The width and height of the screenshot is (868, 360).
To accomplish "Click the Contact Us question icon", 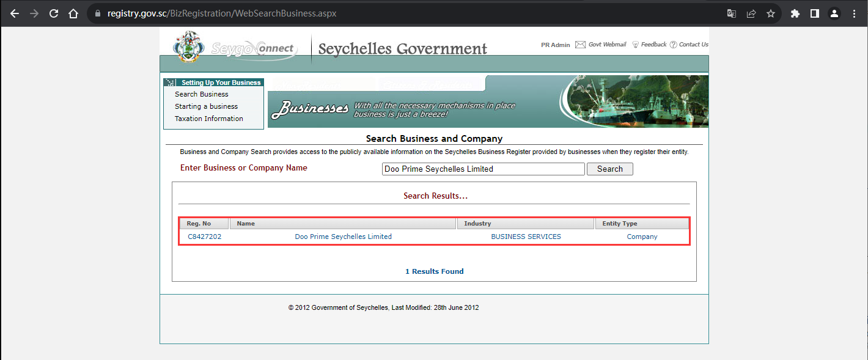I will pos(673,45).
